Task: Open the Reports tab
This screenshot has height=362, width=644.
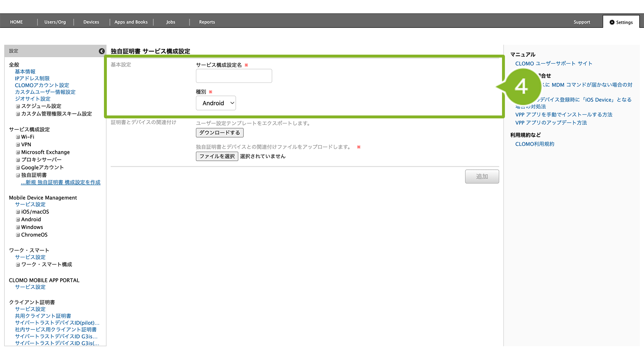Action: (207, 22)
